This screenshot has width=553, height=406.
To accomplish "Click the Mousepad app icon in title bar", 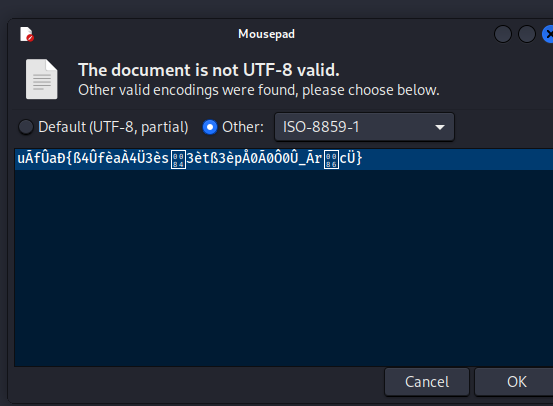I will [26, 34].
